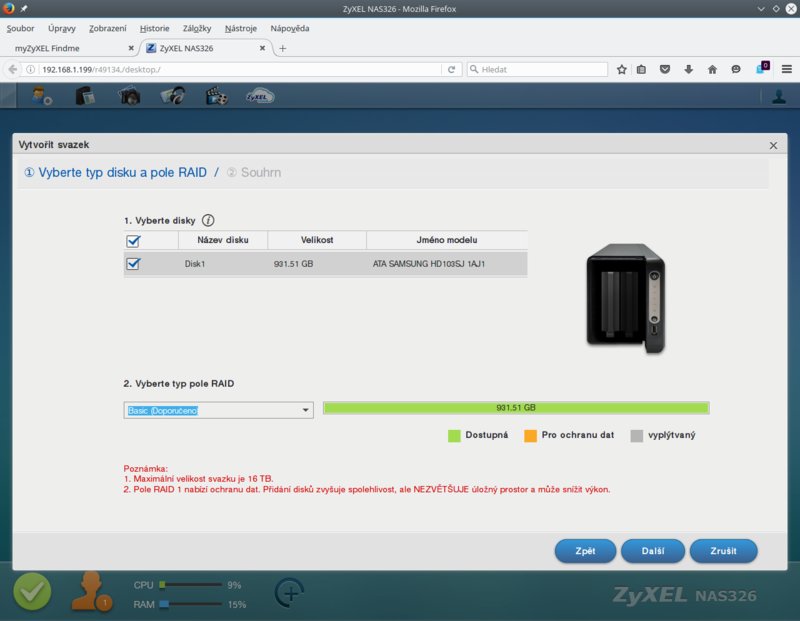Toggle the select-all disks checkbox in the header
Image resolution: width=800 pixels, height=621 pixels.
(x=133, y=241)
